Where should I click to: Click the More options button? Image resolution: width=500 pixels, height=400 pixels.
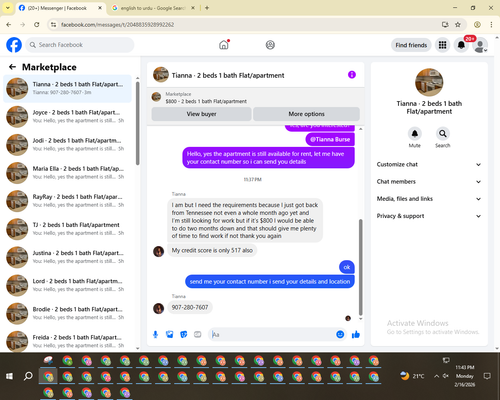click(306, 114)
